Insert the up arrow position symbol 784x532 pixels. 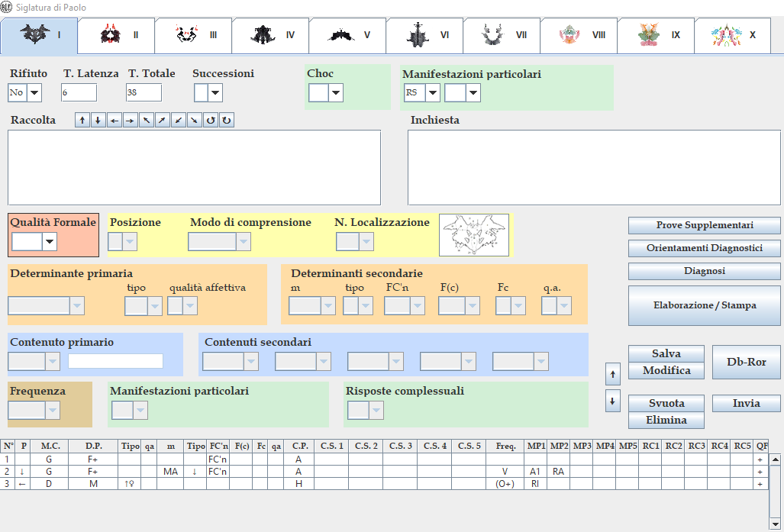tap(82, 120)
